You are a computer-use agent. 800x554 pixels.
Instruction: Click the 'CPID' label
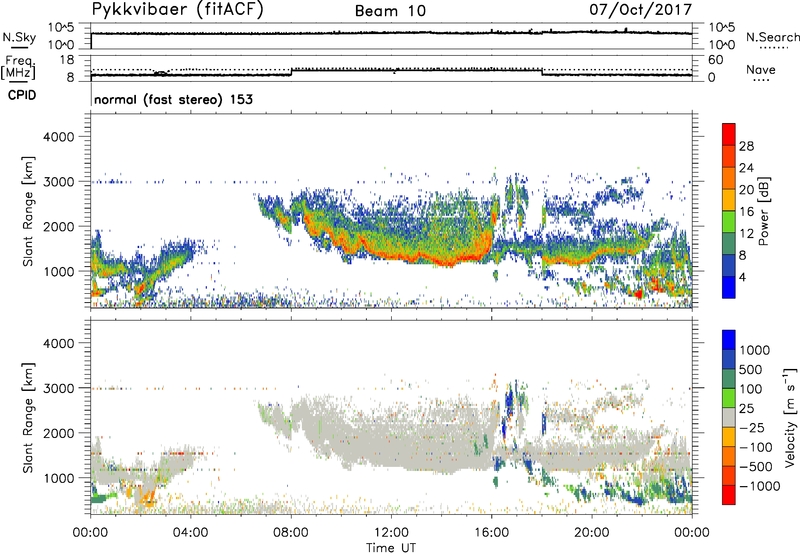tap(22, 95)
